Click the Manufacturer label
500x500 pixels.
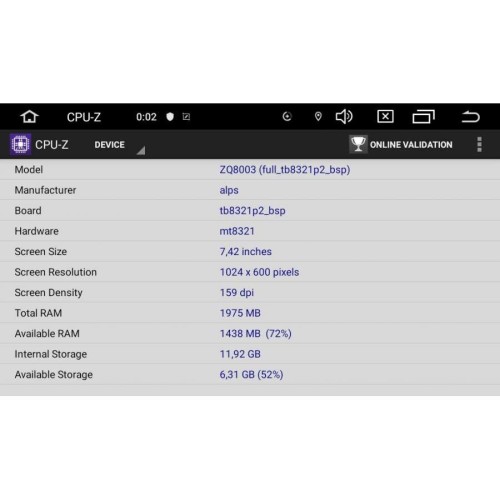45,190
